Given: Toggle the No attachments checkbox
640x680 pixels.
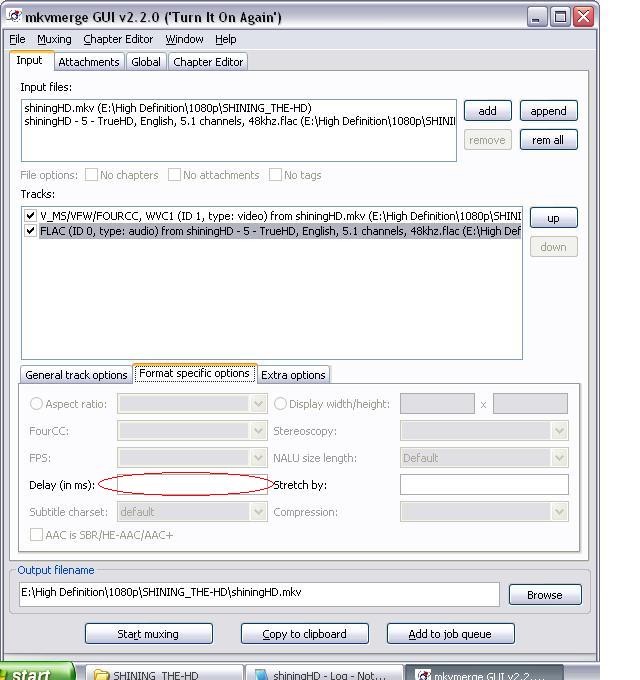Looking at the screenshot, I should pyautogui.click(x=174, y=175).
